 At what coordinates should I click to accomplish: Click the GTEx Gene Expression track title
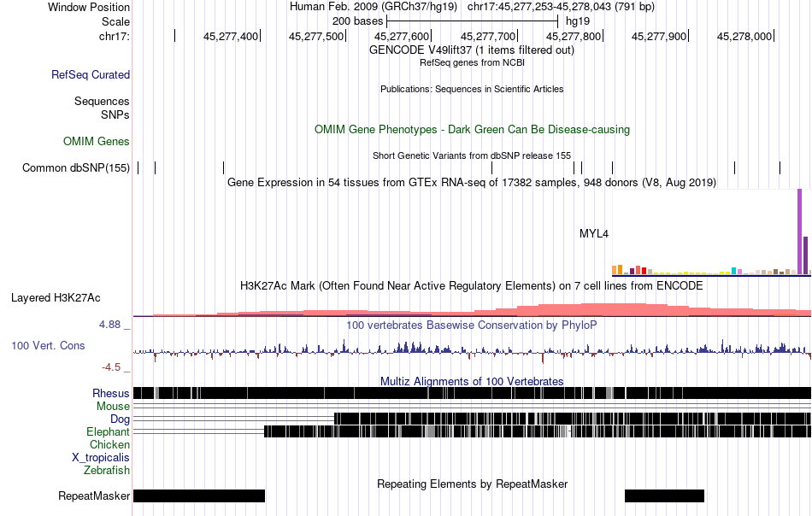(x=472, y=182)
